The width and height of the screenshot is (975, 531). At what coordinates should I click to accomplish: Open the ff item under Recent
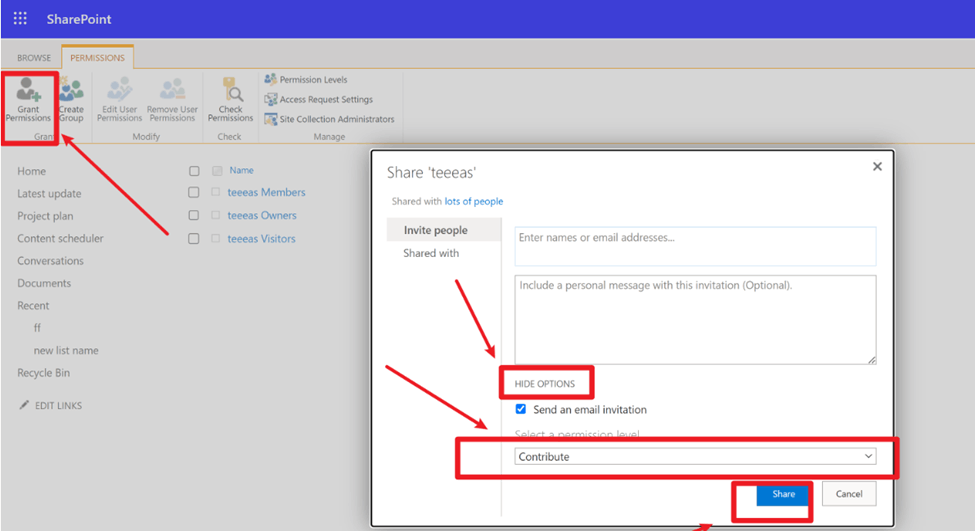[x=37, y=328]
